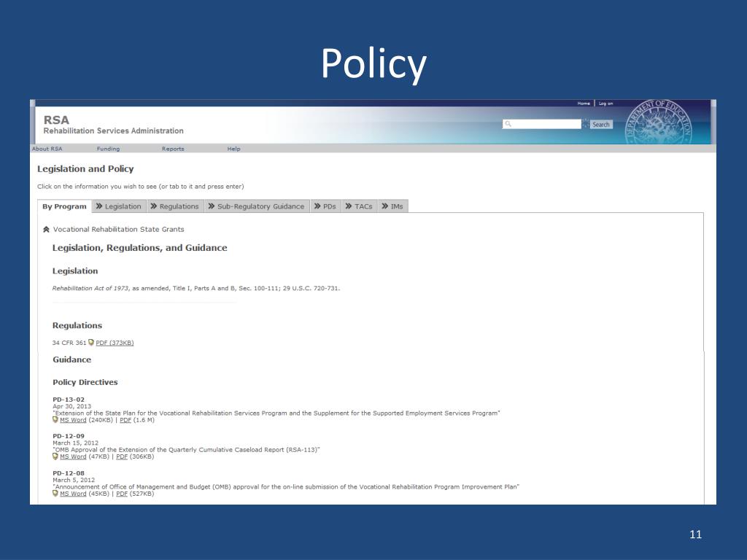Select the PDs tab
Viewport: 747px width, 560px height.
pyautogui.click(x=325, y=206)
